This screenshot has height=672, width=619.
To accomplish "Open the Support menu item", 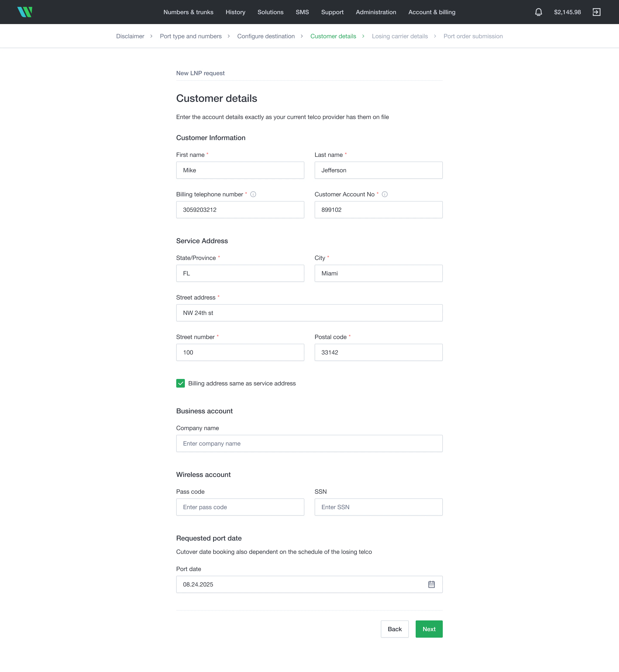I will pyautogui.click(x=332, y=12).
